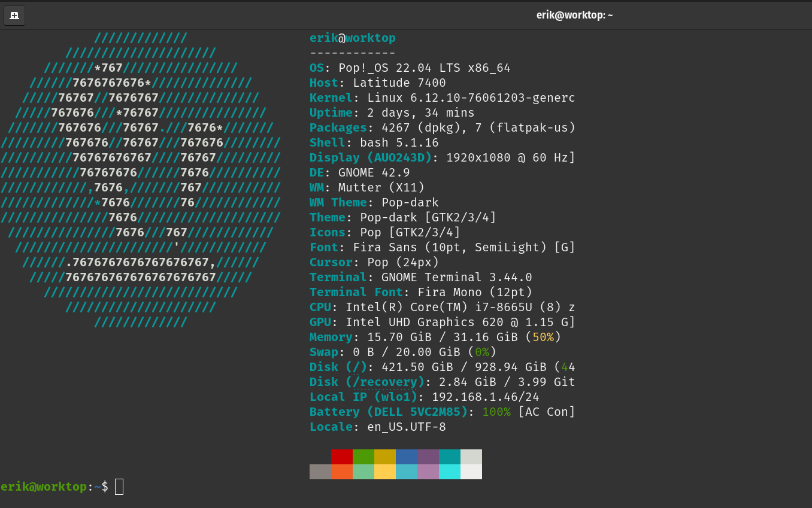Image resolution: width=812 pixels, height=508 pixels.
Task: Click the "Kernel" label
Action: (331, 98)
